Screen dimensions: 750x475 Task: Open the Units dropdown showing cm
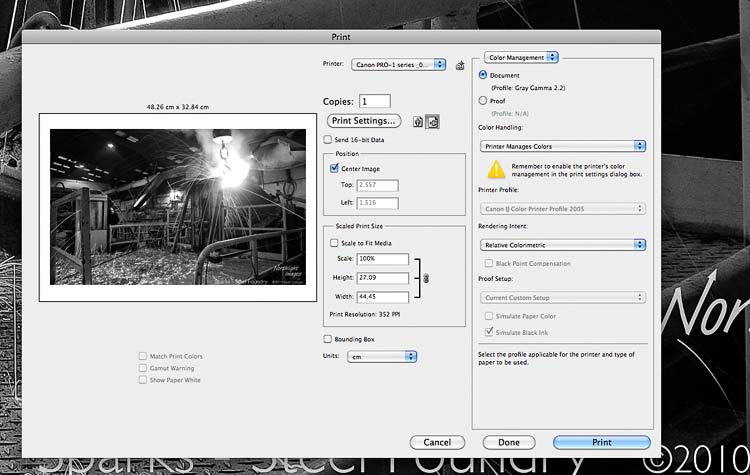pyautogui.click(x=382, y=357)
